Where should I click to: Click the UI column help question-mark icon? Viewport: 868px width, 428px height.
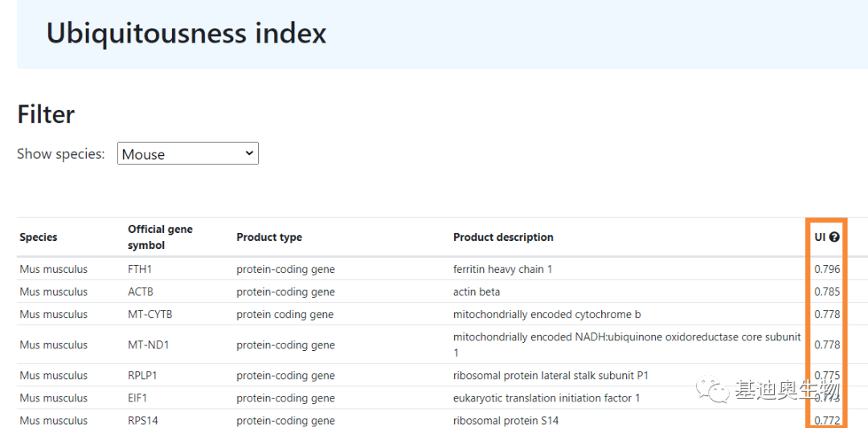(834, 237)
